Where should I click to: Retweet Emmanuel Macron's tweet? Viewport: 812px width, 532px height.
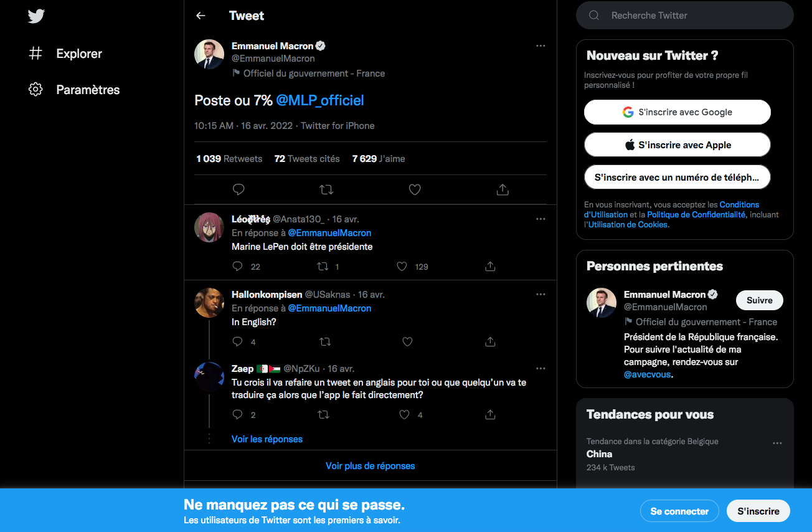[x=326, y=189]
